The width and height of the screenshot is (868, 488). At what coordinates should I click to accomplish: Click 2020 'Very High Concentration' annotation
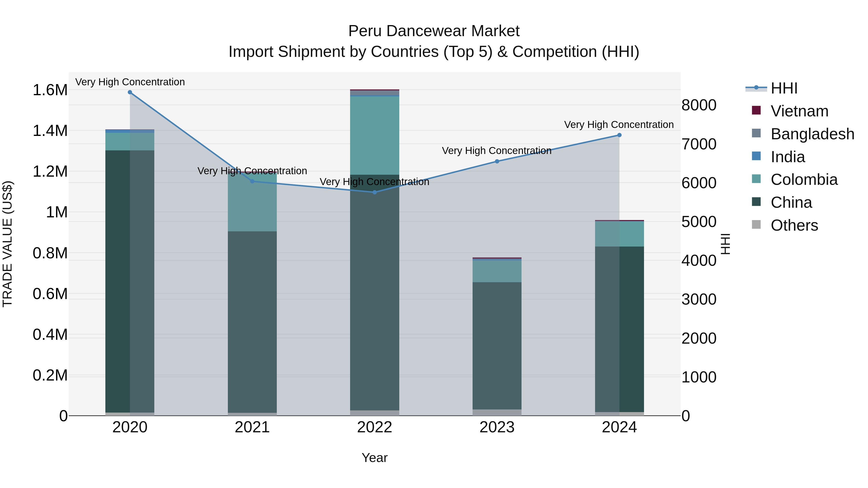[x=130, y=82]
